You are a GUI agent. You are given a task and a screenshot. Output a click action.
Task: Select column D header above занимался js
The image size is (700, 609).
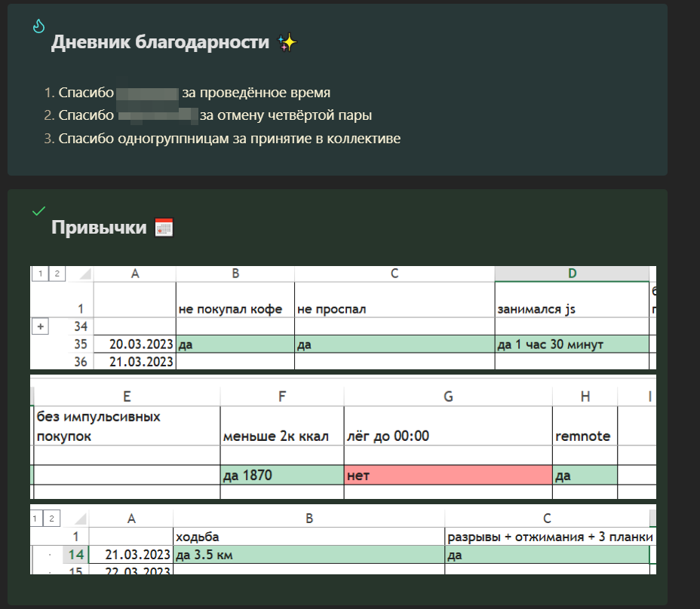pos(571,274)
